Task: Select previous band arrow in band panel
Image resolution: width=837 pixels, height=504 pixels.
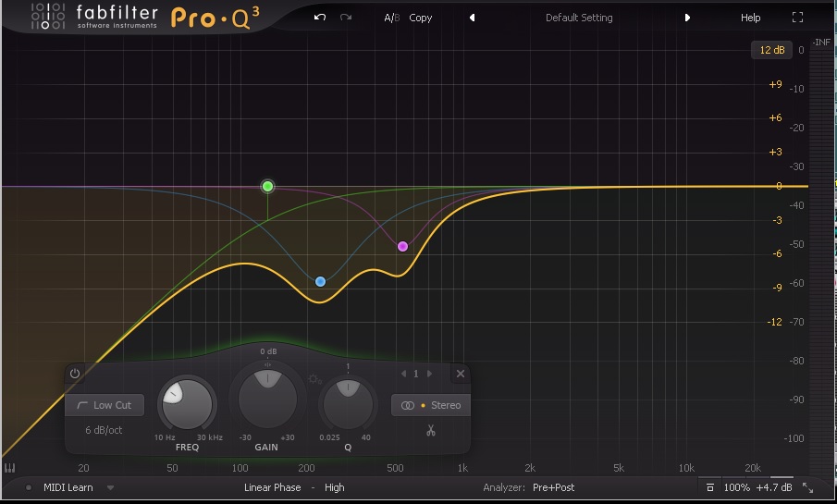Action: coord(403,374)
